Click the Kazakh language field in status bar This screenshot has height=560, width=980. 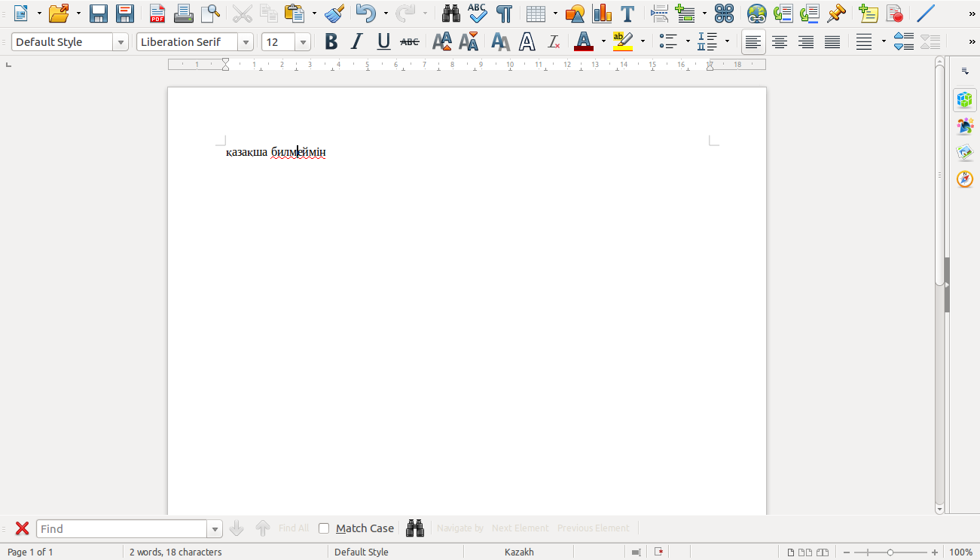coord(519,552)
